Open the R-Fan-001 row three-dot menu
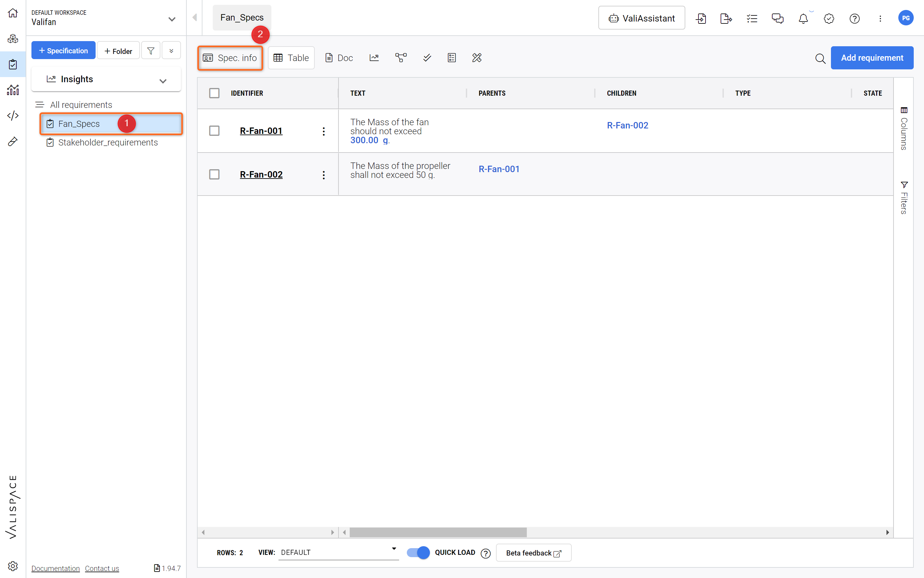 (324, 131)
